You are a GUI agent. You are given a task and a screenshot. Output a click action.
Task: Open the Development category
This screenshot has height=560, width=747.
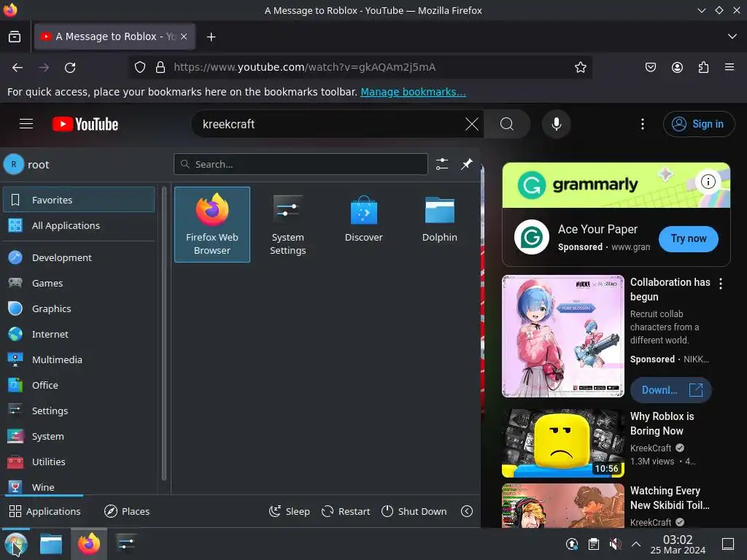point(79,257)
